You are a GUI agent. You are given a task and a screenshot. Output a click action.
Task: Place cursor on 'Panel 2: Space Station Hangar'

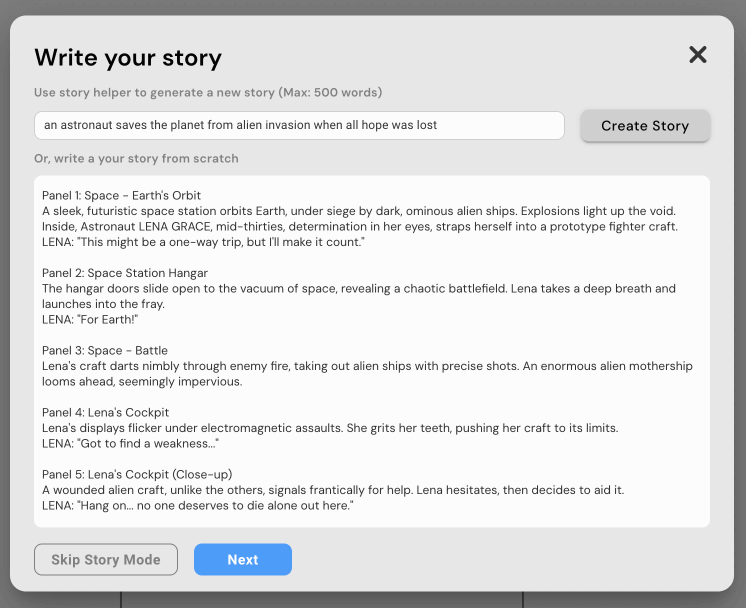click(125, 273)
